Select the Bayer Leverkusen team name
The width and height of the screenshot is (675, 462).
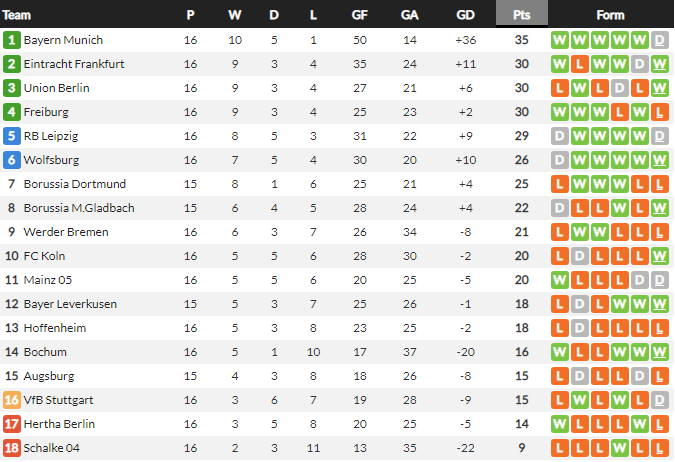[x=71, y=304]
